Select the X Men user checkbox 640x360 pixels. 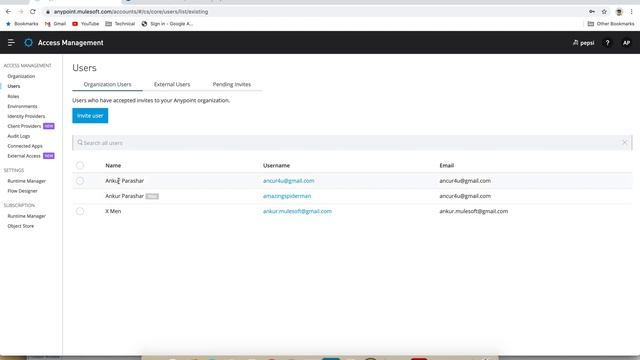pyautogui.click(x=80, y=211)
